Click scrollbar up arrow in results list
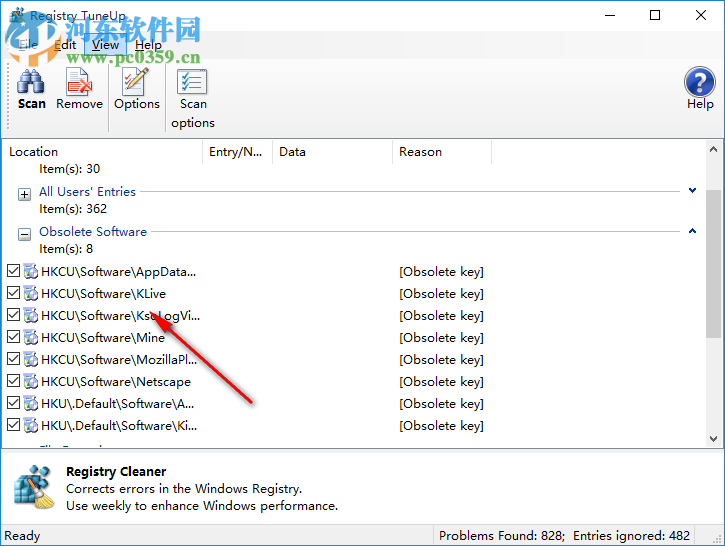The width and height of the screenshot is (725, 546). (x=713, y=149)
